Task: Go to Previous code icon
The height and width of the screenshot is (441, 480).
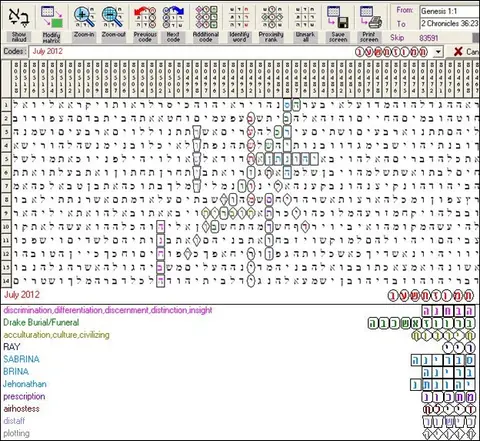Action: click(x=145, y=17)
